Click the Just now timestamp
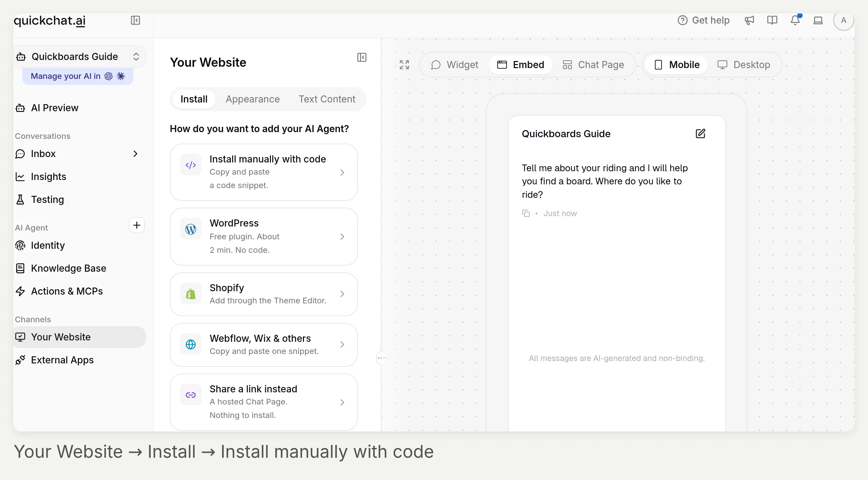868x480 pixels. 560,213
